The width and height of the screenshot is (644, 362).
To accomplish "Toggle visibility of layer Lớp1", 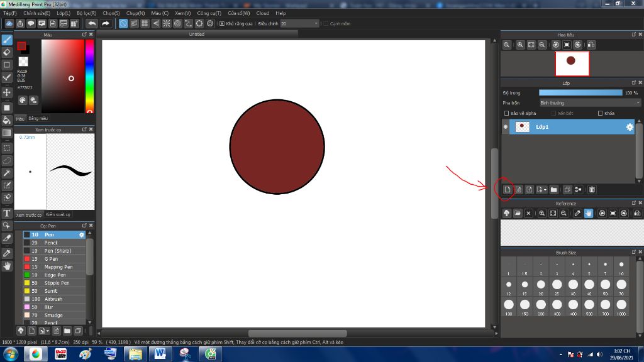I will point(506,127).
